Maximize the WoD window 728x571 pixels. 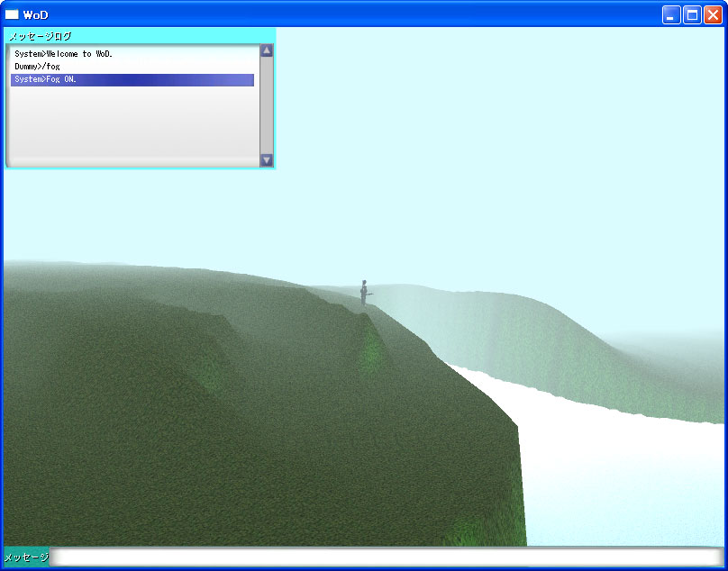(692, 14)
